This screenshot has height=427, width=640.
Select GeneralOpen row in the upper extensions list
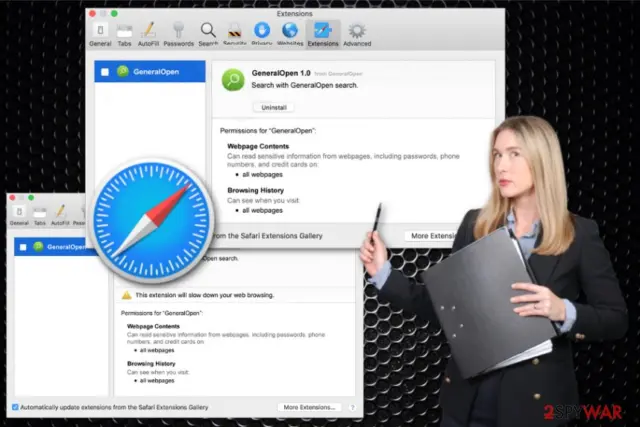click(150, 72)
